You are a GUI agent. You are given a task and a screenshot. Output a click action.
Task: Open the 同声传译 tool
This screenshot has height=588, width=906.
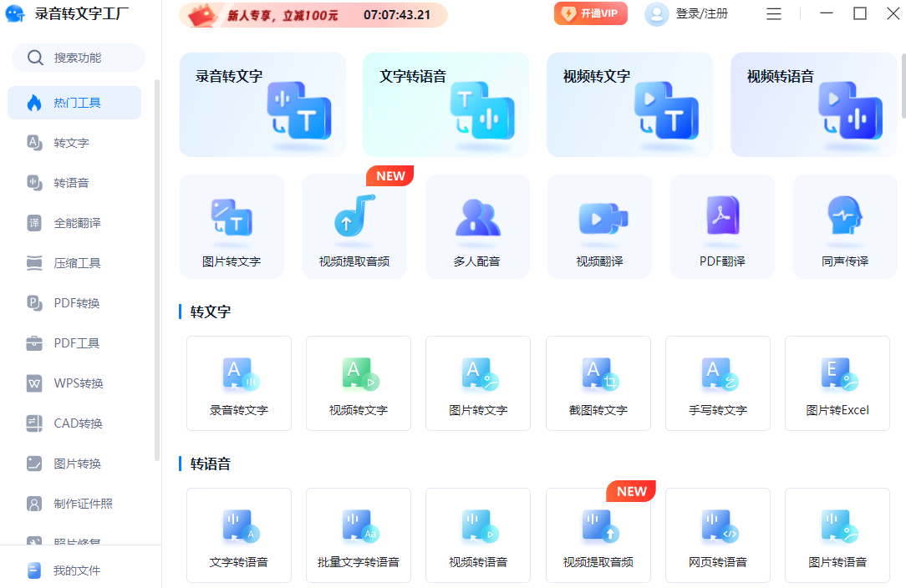(845, 226)
